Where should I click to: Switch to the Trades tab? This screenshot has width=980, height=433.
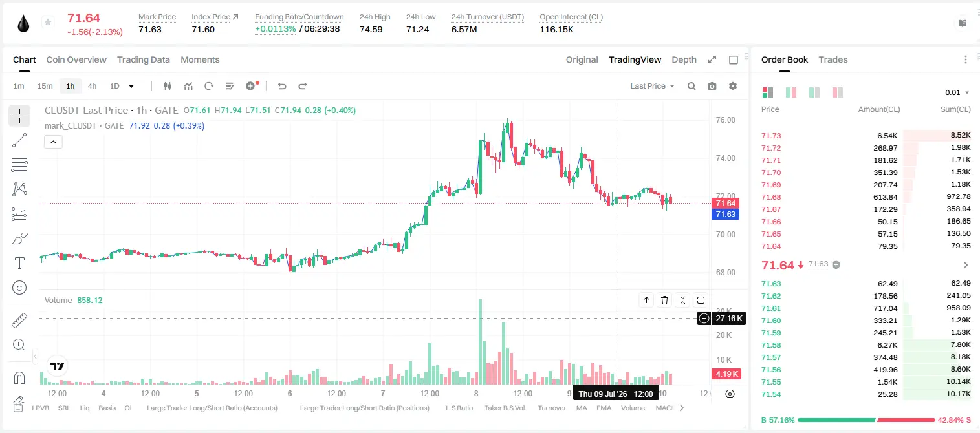[833, 59]
